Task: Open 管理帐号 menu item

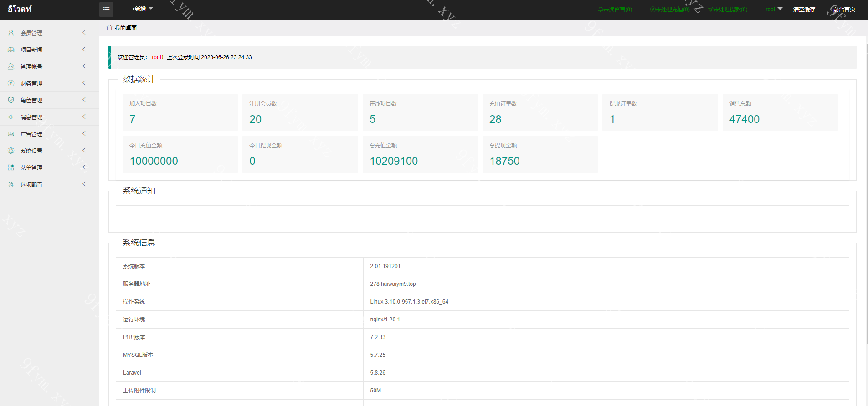Action: click(49, 66)
